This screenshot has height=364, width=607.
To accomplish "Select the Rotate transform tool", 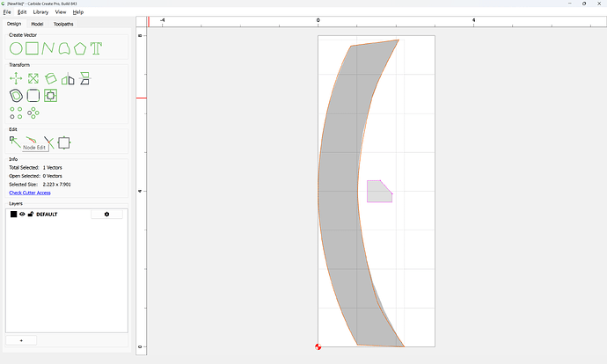I will pos(50,78).
